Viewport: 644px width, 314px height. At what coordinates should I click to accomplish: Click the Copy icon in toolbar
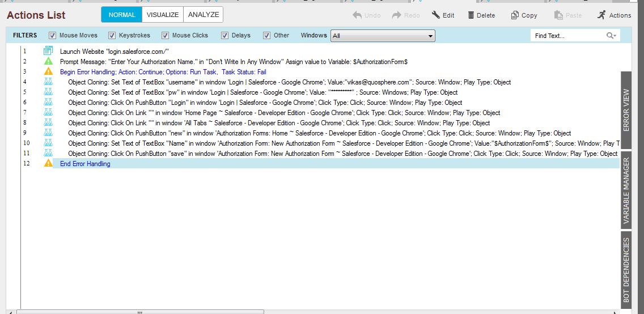point(515,15)
